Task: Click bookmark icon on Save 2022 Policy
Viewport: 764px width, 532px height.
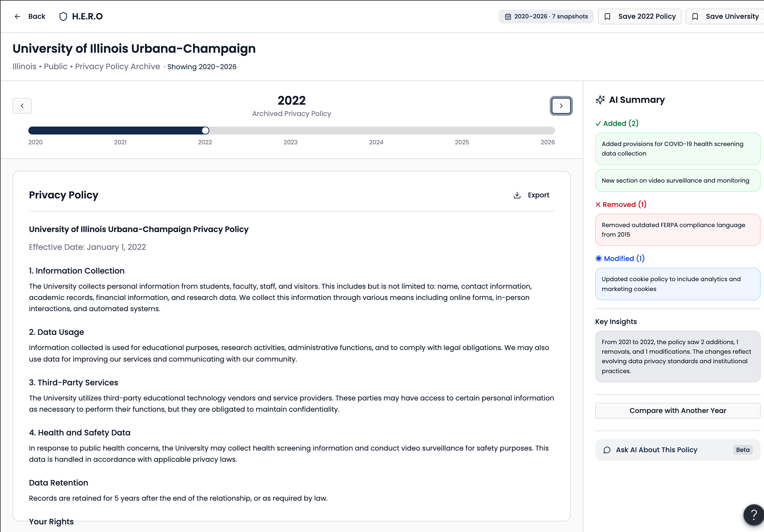Action: pos(607,16)
